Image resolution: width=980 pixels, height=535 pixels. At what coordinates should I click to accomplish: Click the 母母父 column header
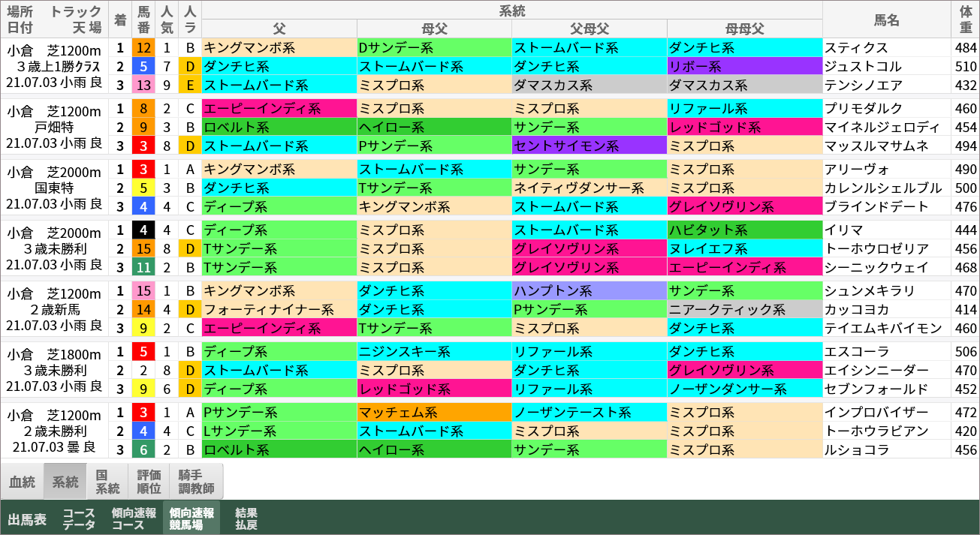(x=745, y=29)
